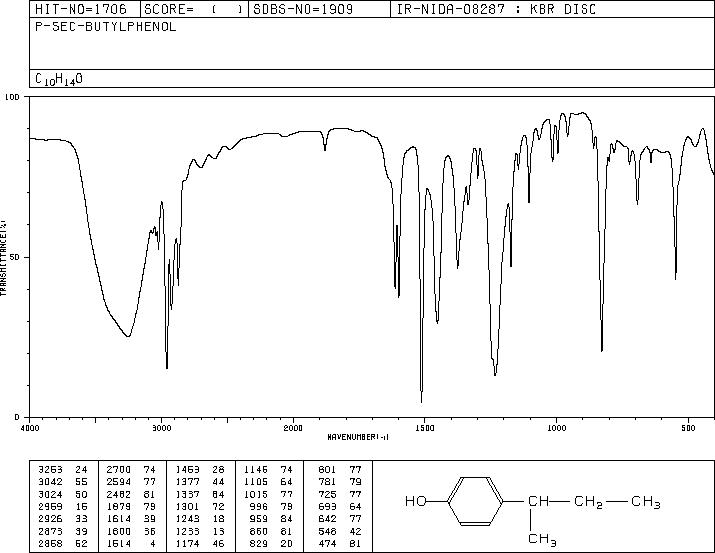Click the 50 transmittance axis label
715x553 pixels.
pyautogui.click(x=15, y=257)
